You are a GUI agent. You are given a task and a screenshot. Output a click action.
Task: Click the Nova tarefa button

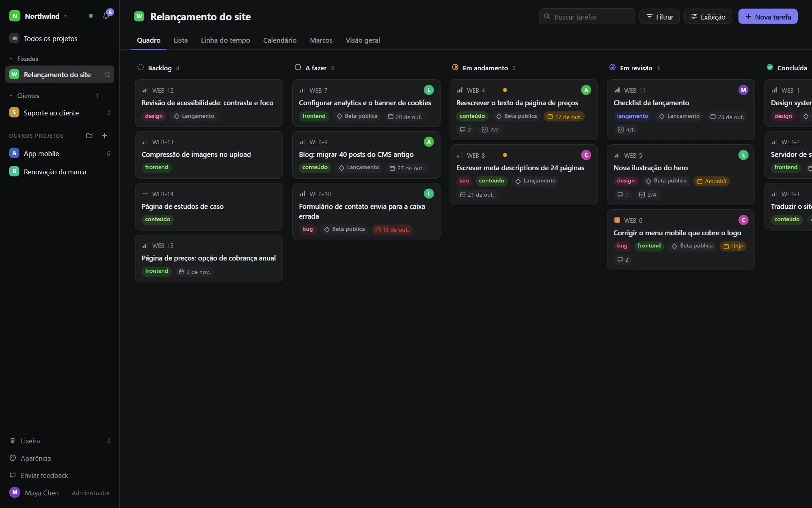coord(768,17)
